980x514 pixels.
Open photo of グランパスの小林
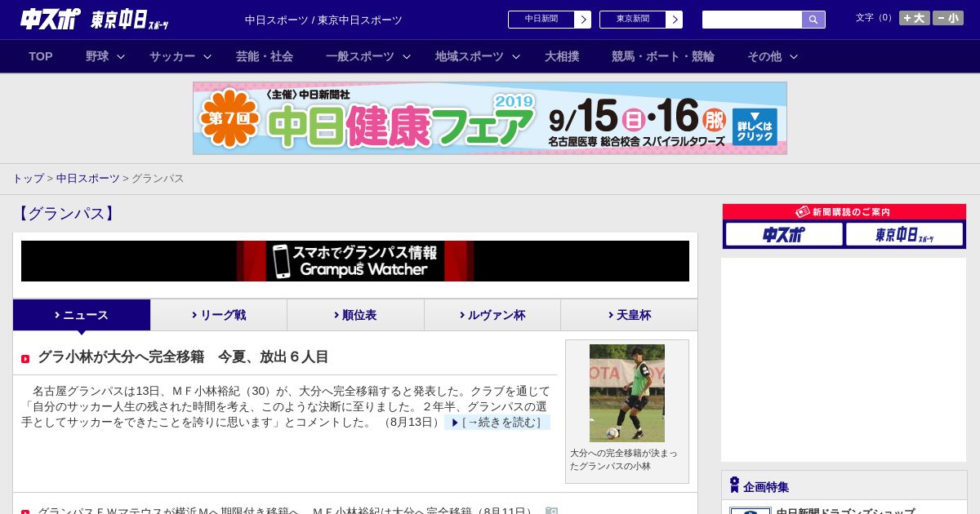tap(627, 393)
